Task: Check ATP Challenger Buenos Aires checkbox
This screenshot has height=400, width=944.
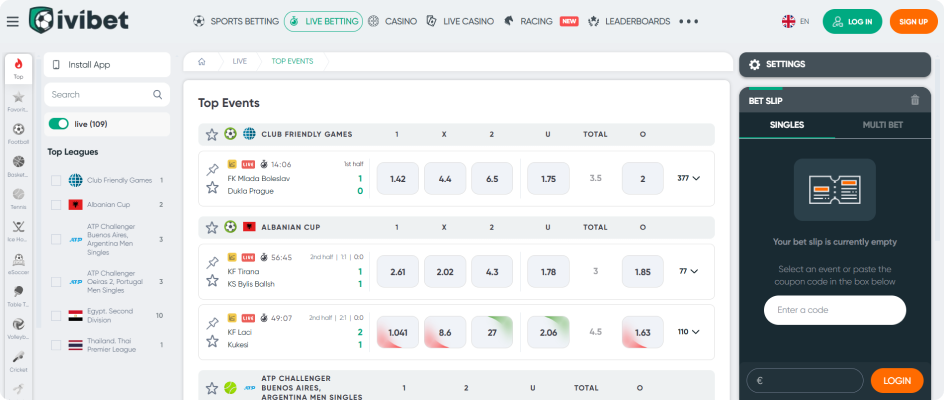Action: (56, 239)
